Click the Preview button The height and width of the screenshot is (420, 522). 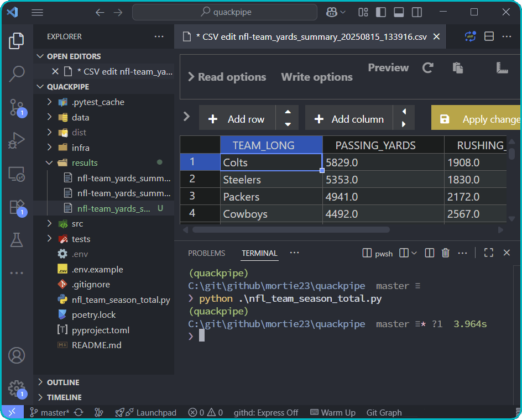pyautogui.click(x=388, y=67)
